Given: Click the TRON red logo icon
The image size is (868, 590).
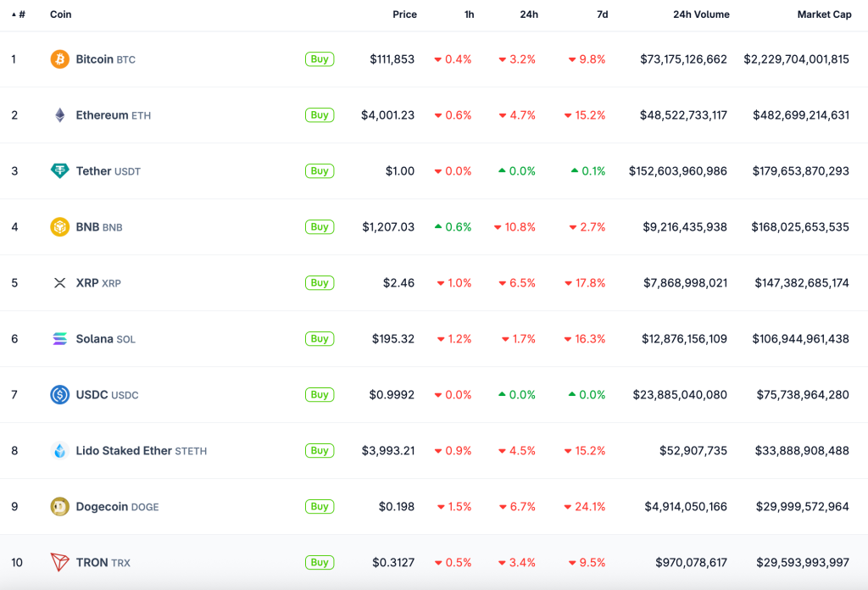Looking at the screenshot, I should coord(59,563).
